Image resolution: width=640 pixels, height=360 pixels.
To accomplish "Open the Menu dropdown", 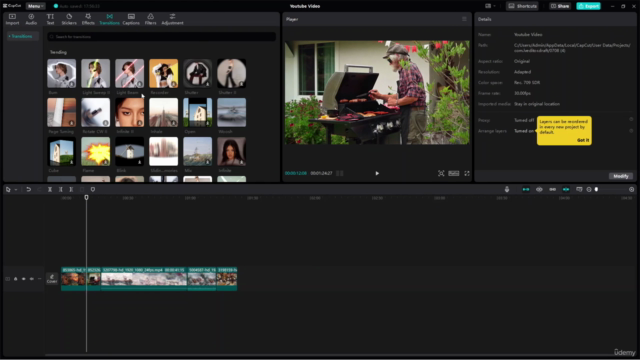I will 36,6.
